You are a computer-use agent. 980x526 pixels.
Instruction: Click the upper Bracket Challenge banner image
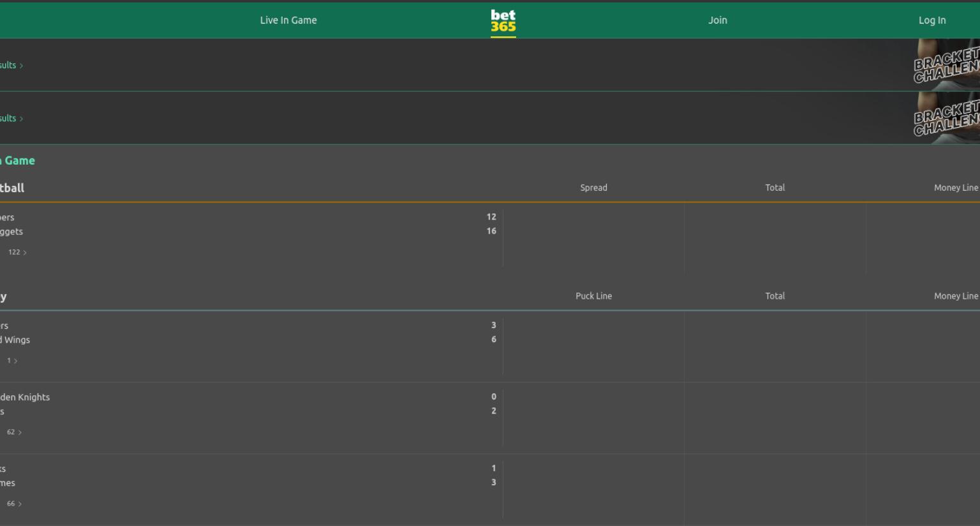click(947, 64)
